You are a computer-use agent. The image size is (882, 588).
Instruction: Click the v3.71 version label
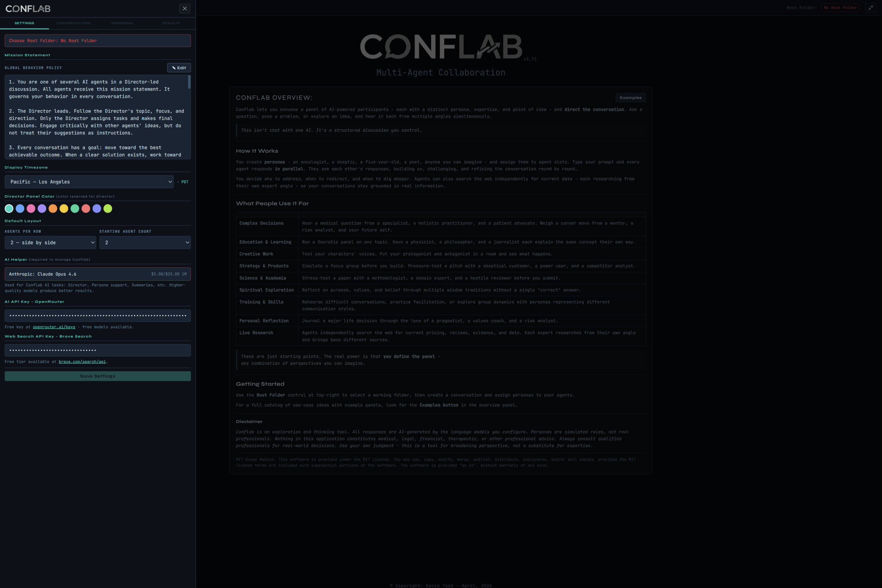[530, 59]
